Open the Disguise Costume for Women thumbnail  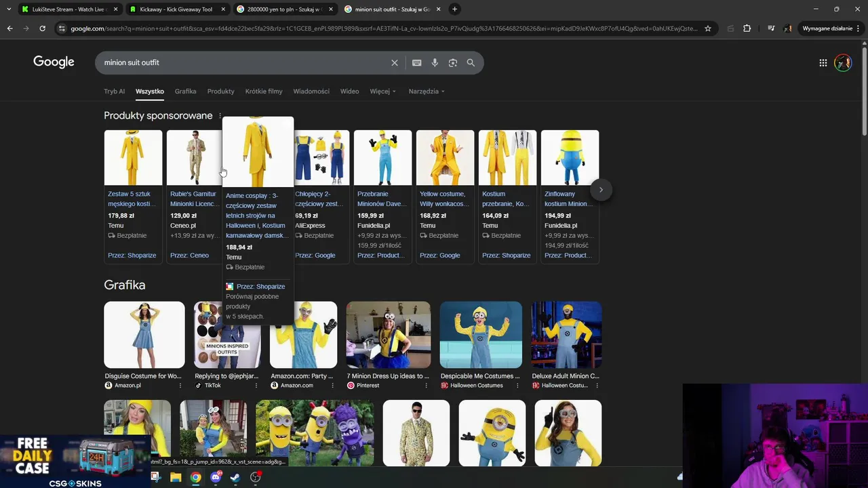tap(144, 335)
